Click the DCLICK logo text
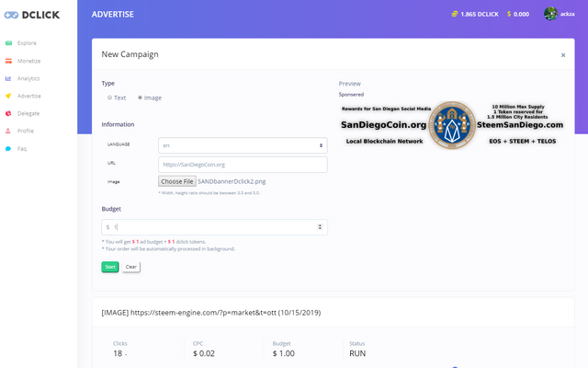This screenshot has height=368, width=588. pos(40,15)
